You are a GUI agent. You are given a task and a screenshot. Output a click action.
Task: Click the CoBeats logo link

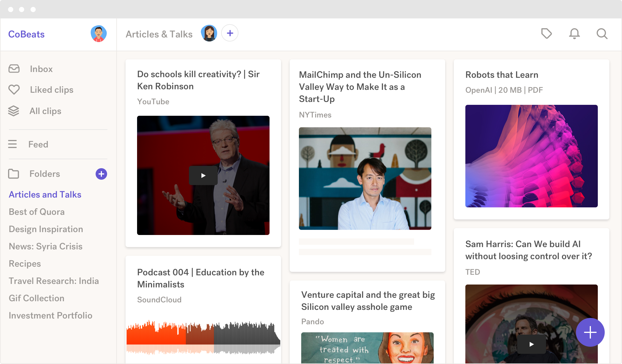26,34
